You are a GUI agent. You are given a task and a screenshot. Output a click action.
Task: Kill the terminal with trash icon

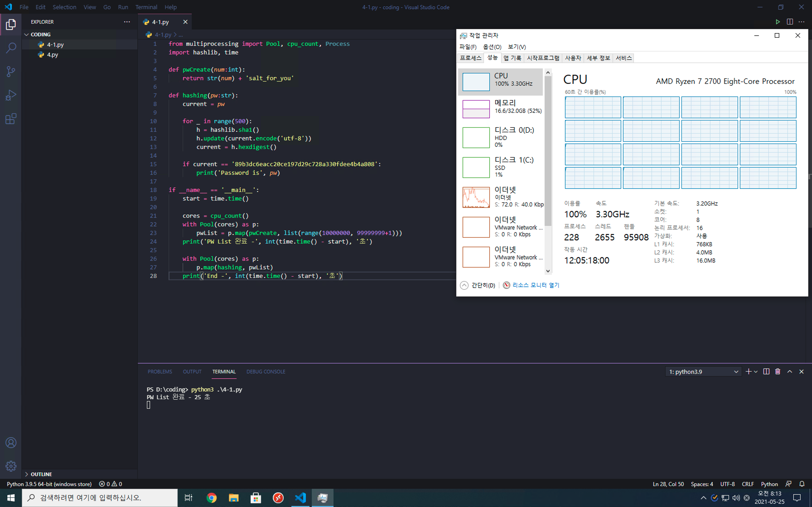pos(778,371)
